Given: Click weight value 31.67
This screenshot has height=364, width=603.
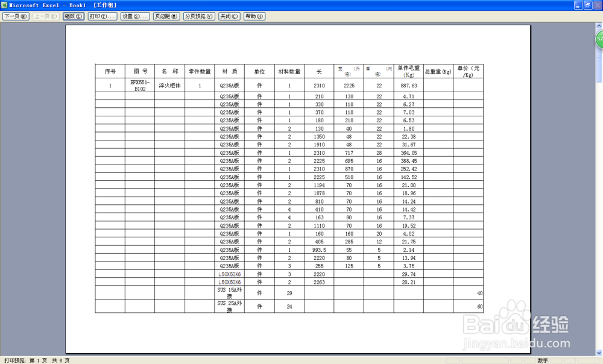Looking at the screenshot, I should [408, 145].
